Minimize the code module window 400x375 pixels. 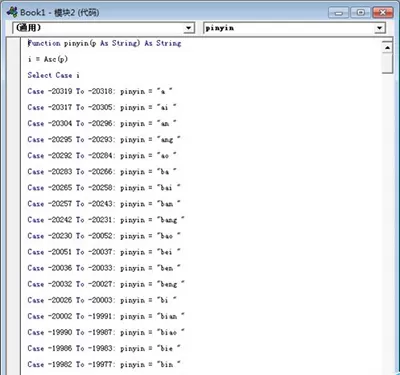click(x=339, y=13)
